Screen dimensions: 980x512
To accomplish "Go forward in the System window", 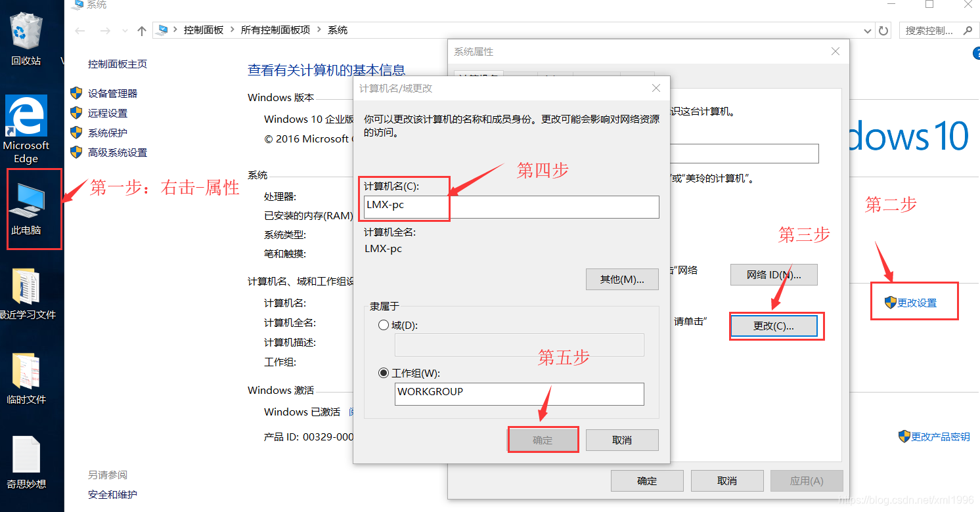I will 104,31.
